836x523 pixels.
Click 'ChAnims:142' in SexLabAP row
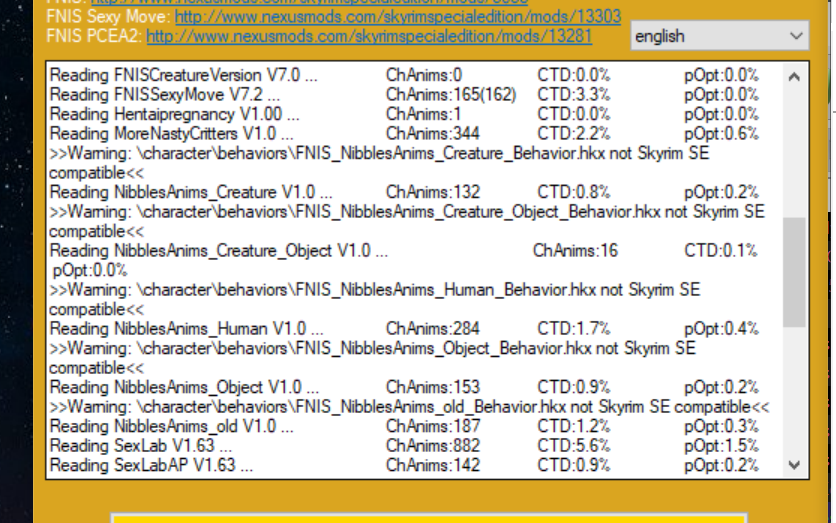(433, 465)
